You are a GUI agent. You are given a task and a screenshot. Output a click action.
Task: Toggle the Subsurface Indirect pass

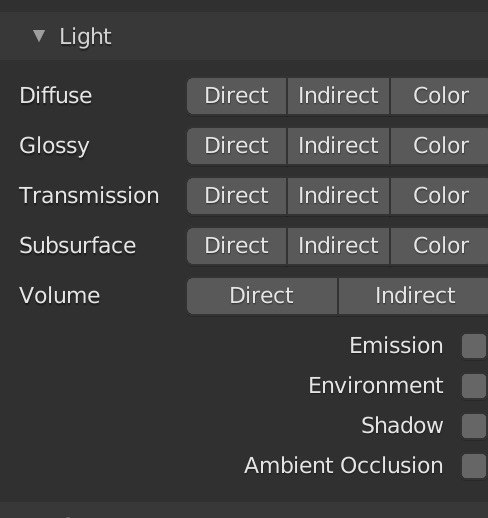(338, 246)
